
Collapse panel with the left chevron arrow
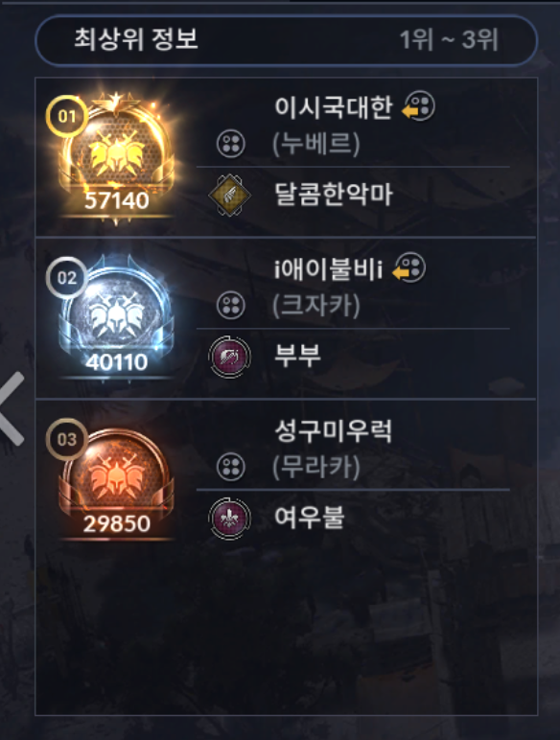point(12,408)
